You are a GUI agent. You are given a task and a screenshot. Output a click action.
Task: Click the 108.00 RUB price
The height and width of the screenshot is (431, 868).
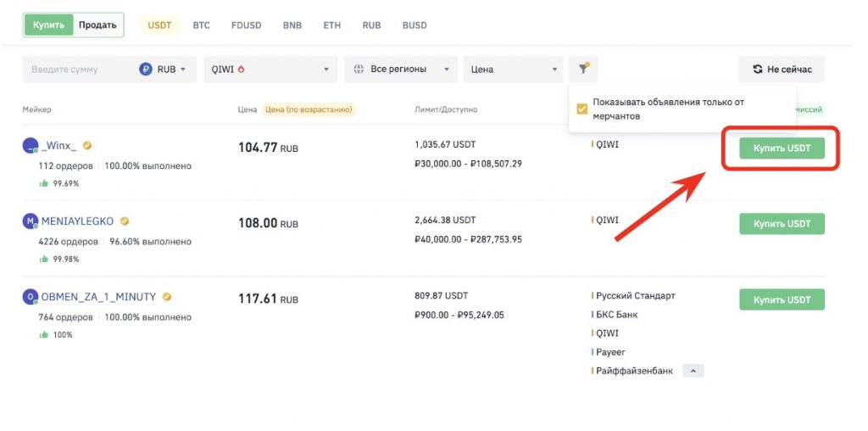click(268, 223)
